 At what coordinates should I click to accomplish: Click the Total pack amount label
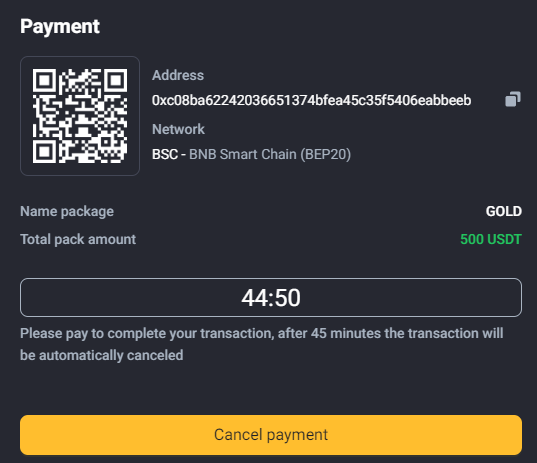[78, 239]
